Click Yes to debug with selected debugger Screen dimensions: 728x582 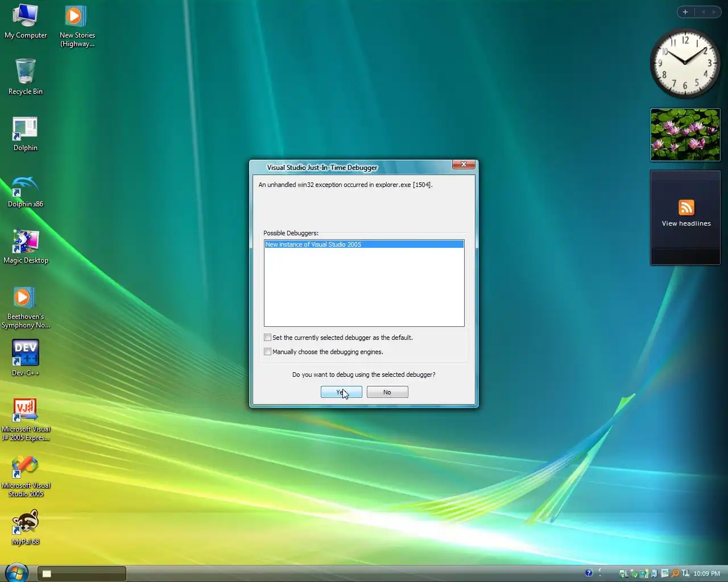pyautogui.click(x=341, y=392)
